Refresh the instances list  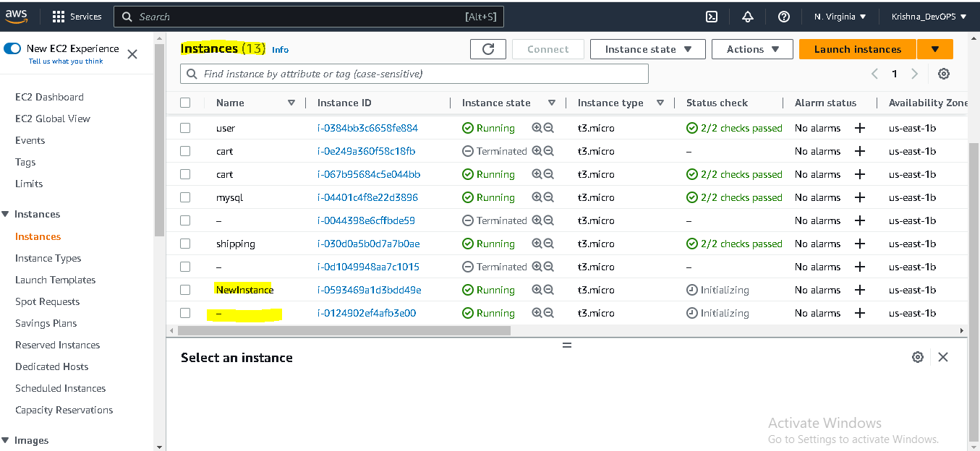click(487, 49)
